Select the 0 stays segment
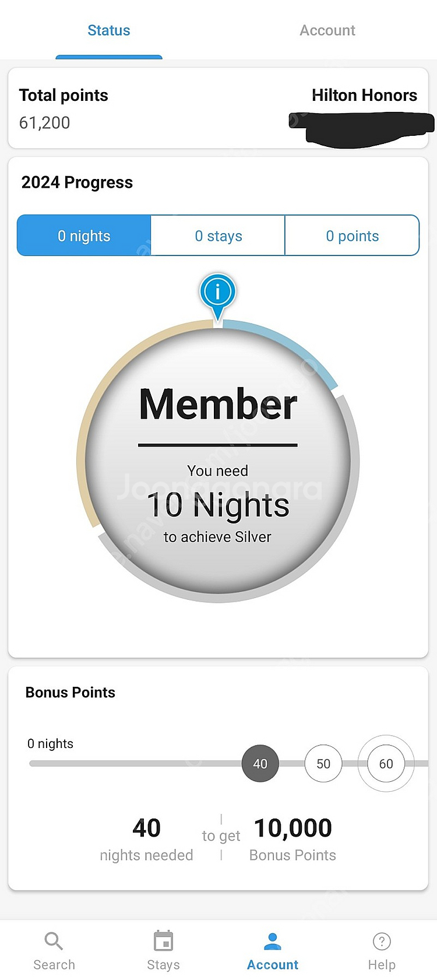437x980 pixels. tap(218, 236)
